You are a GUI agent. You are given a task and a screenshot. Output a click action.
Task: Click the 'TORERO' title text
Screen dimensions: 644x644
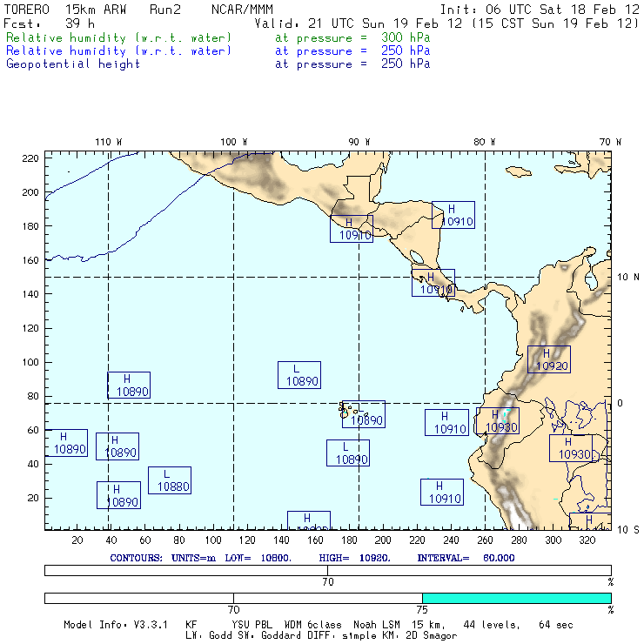pyautogui.click(x=27, y=10)
